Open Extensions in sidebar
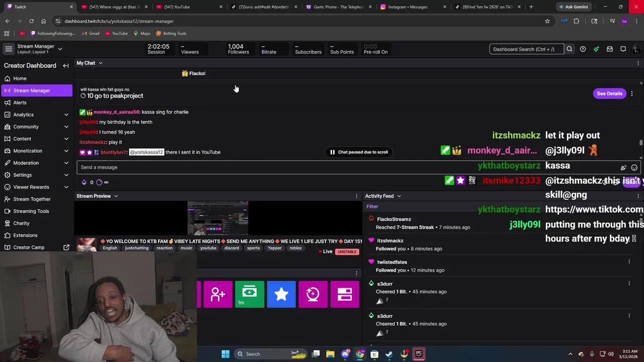The height and width of the screenshot is (362, 644). 36,235
